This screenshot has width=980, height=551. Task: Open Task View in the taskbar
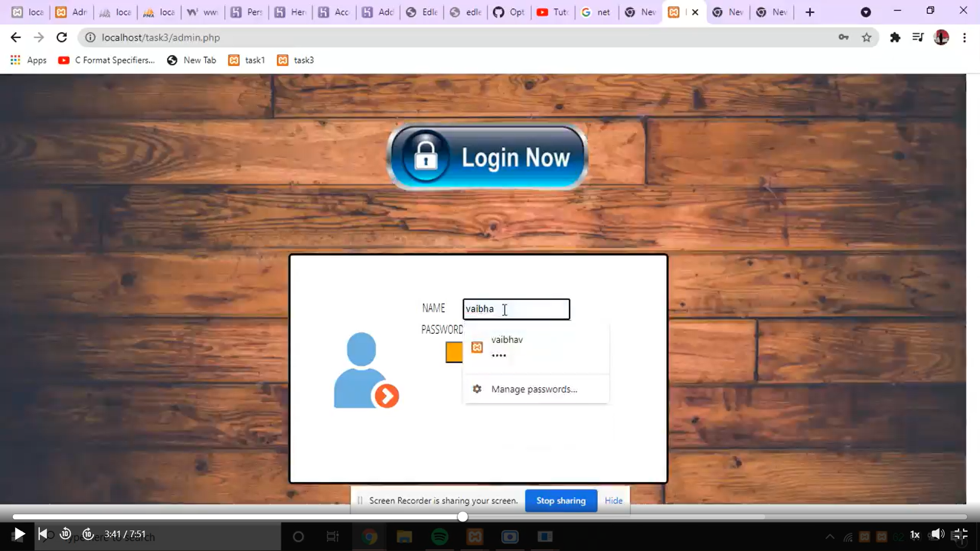click(x=332, y=537)
